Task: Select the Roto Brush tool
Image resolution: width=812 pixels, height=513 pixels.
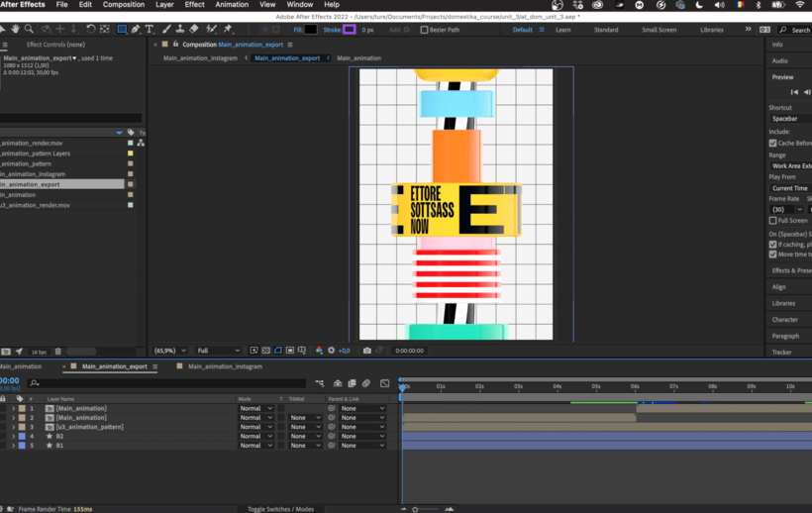Action: pos(211,29)
